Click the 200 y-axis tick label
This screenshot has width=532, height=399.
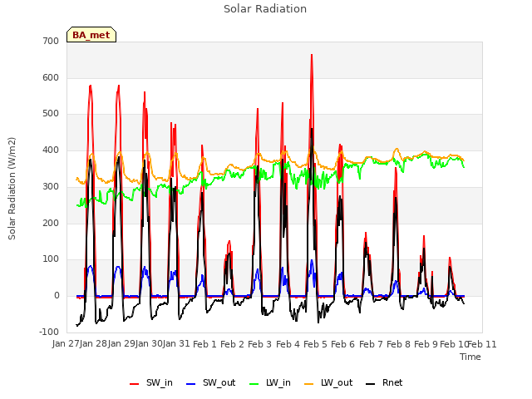(51, 223)
